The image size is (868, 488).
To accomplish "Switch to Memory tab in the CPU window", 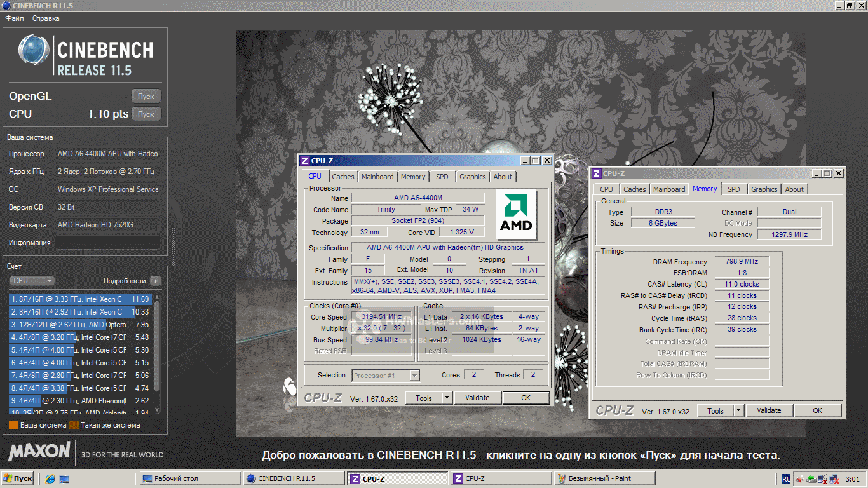I will [x=413, y=177].
